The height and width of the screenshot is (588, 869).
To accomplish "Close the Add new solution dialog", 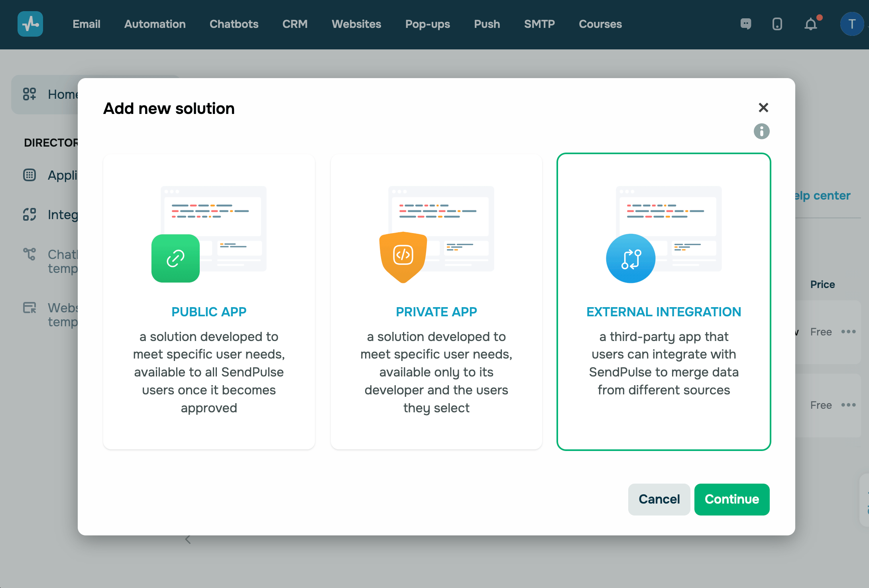I will click(x=763, y=108).
